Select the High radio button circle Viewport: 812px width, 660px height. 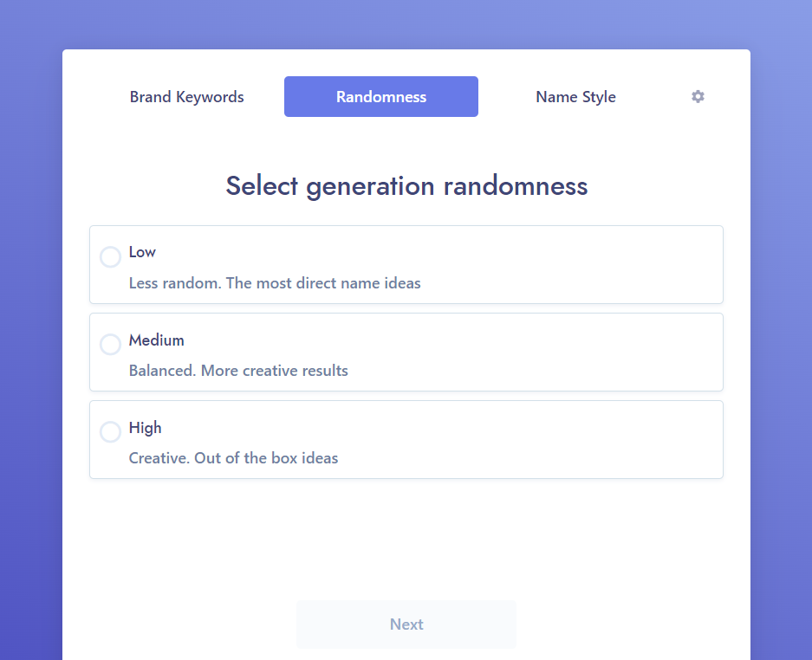coord(110,432)
